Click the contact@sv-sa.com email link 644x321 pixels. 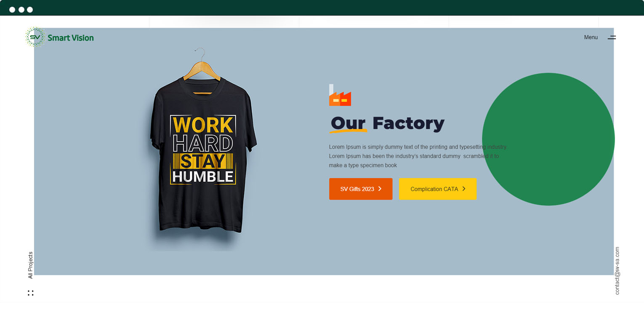coord(617,271)
